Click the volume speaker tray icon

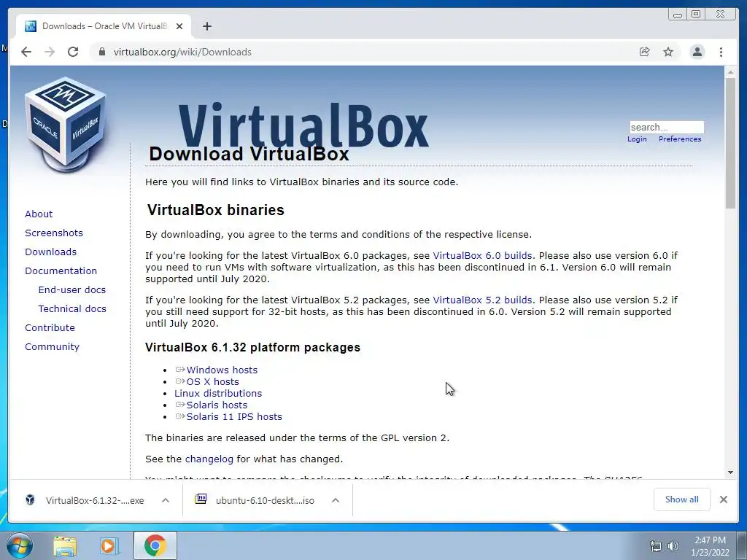click(673, 546)
